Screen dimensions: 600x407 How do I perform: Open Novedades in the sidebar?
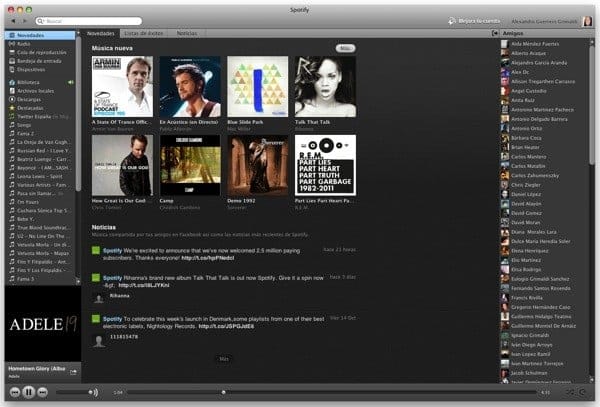pos(40,35)
